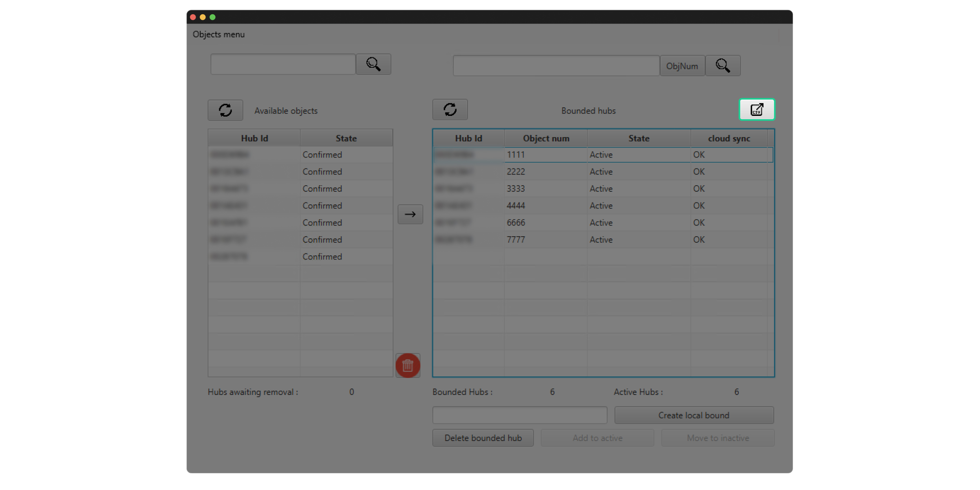Sort bounded hubs by Hub Id header
Image resolution: width=980 pixels, height=490 pixels.
pyautogui.click(x=469, y=138)
